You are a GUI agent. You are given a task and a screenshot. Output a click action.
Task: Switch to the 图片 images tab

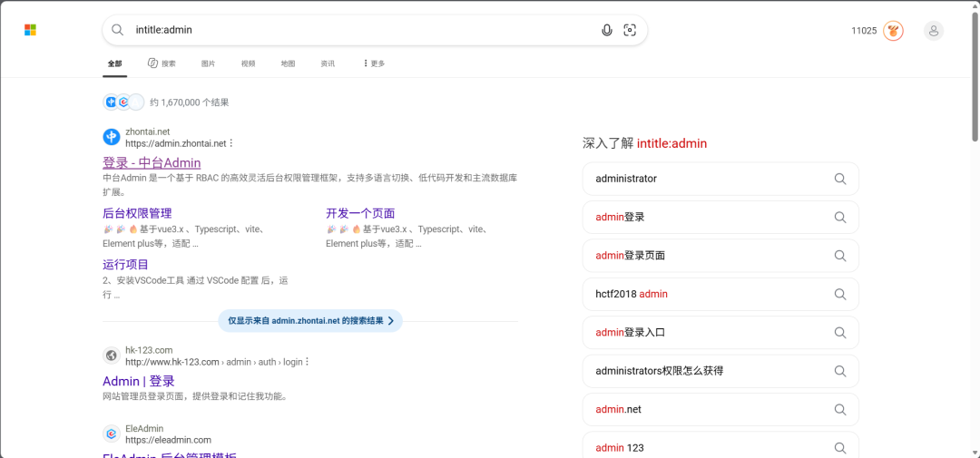coord(208,63)
